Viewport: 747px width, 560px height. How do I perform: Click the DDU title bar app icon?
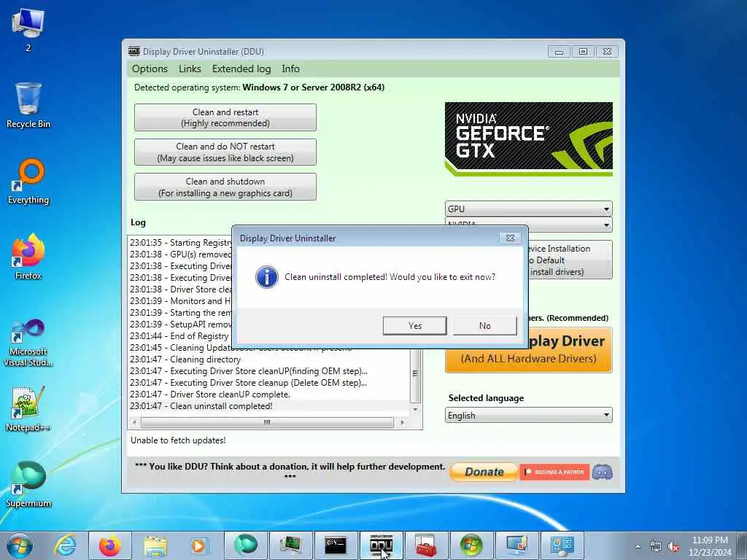134,51
